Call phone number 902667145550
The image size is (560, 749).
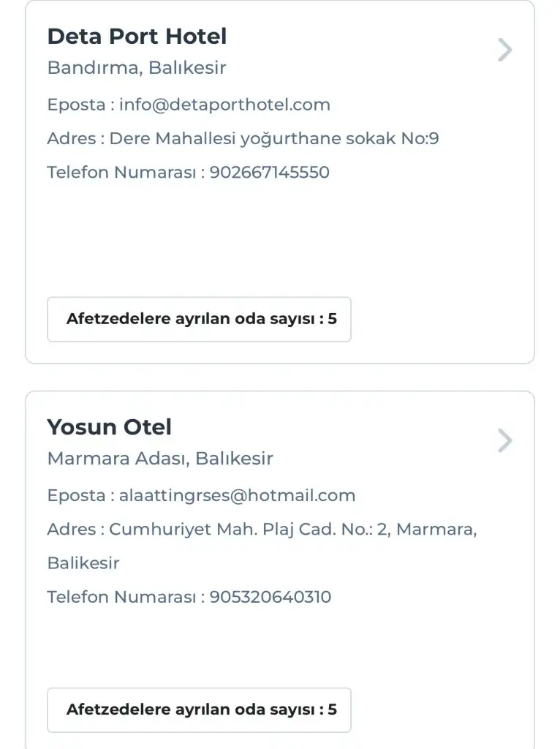pos(269,173)
